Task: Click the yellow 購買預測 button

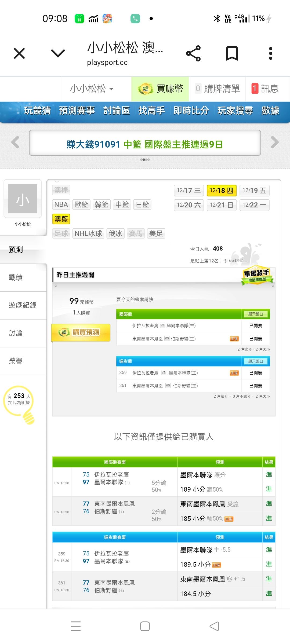Action: (x=81, y=332)
